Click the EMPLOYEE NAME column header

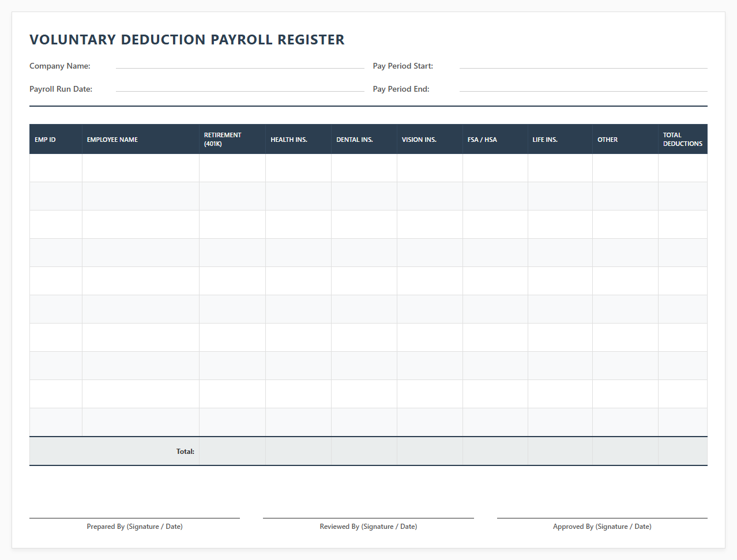[x=141, y=139]
